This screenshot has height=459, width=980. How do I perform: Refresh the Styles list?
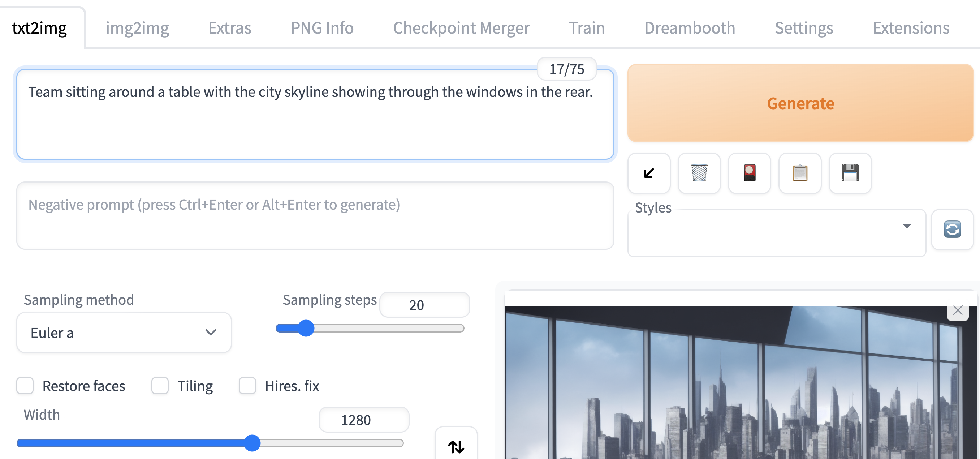click(x=952, y=229)
